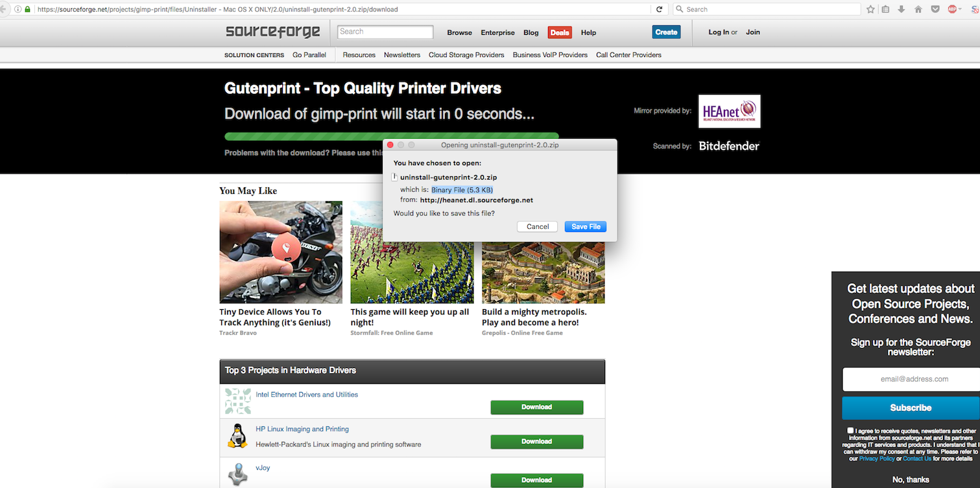Click the Cancel button in the dialog

538,227
